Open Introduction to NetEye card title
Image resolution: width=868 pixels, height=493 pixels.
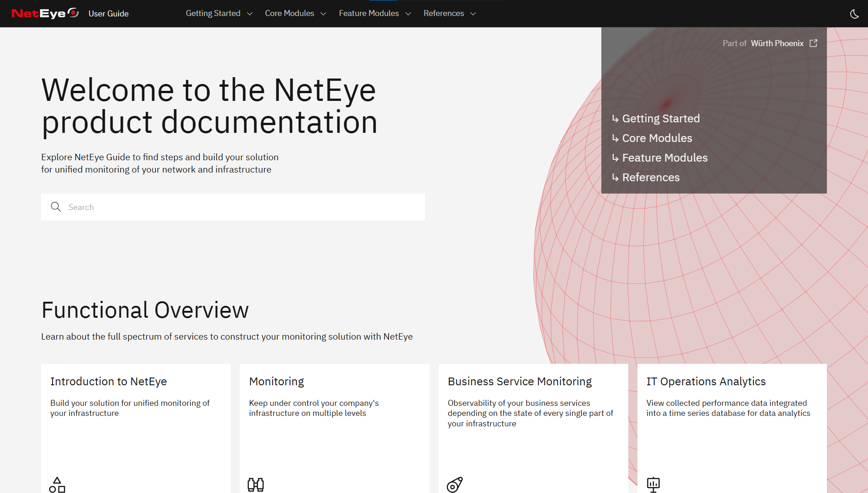tap(109, 381)
